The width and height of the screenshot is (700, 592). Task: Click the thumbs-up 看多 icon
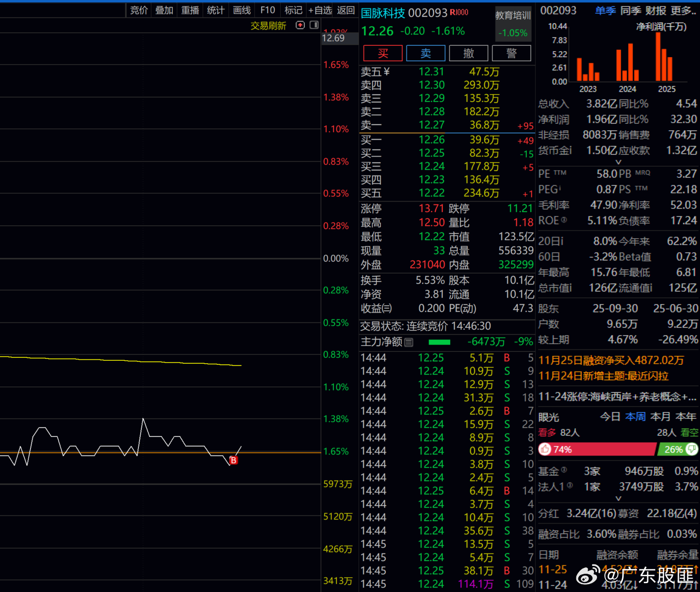[x=545, y=449]
